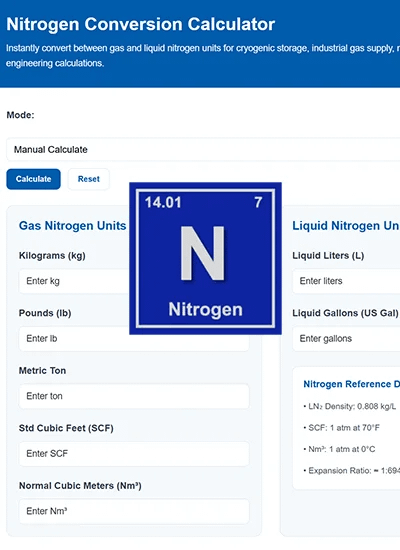Click the Liquid Liters (L) label
The width and height of the screenshot is (400, 550).
(x=328, y=256)
